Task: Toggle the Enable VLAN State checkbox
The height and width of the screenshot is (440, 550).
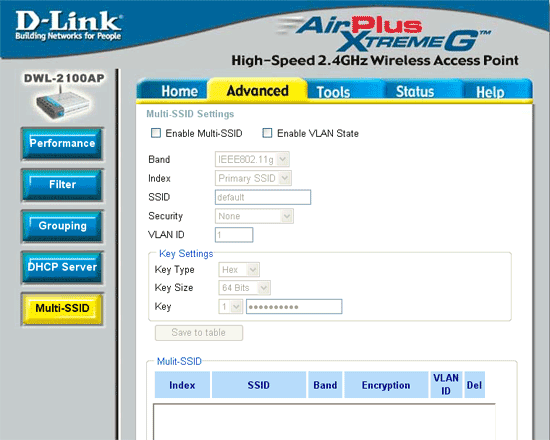Action: pos(267,133)
